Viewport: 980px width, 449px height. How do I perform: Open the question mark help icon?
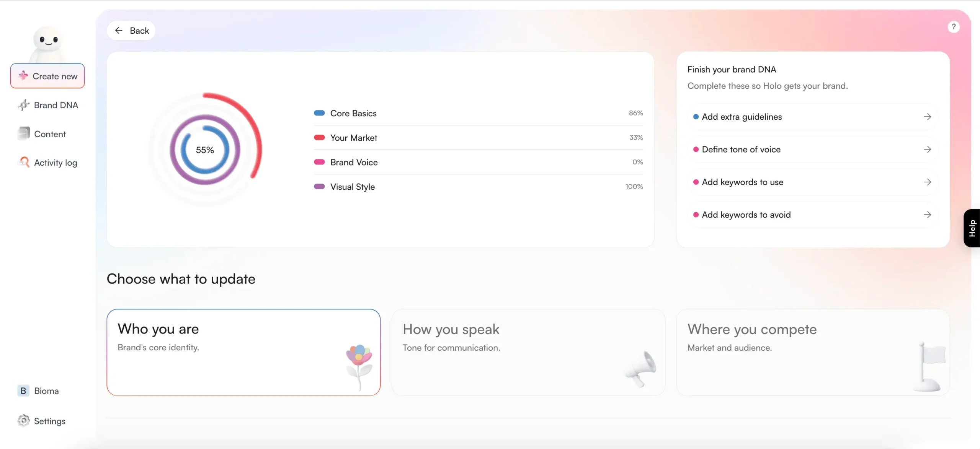[954, 26]
